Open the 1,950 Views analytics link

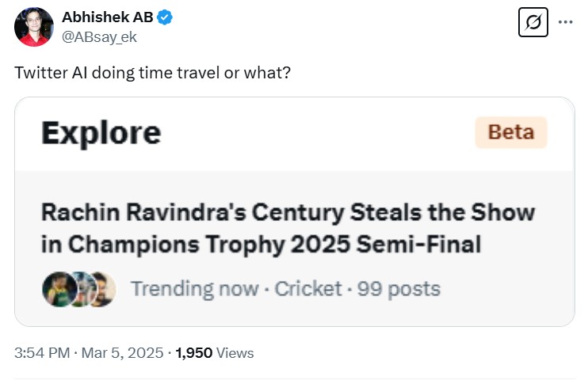215,352
